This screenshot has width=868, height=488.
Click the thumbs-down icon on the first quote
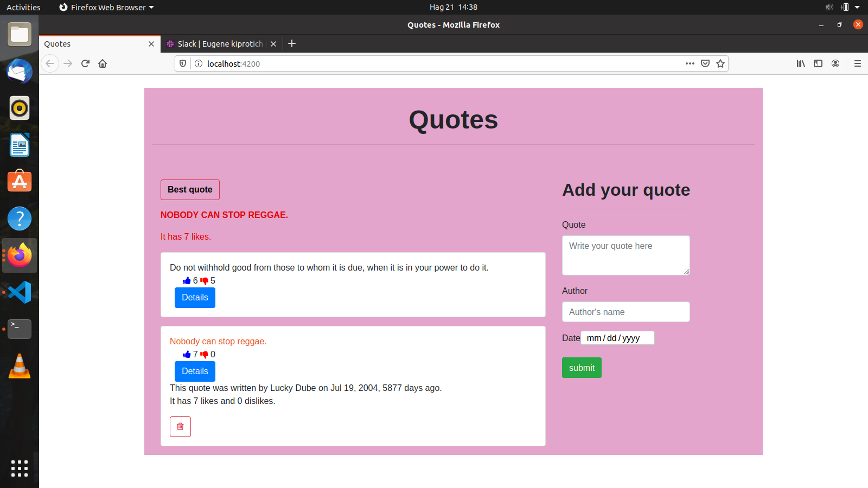[x=204, y=280]
